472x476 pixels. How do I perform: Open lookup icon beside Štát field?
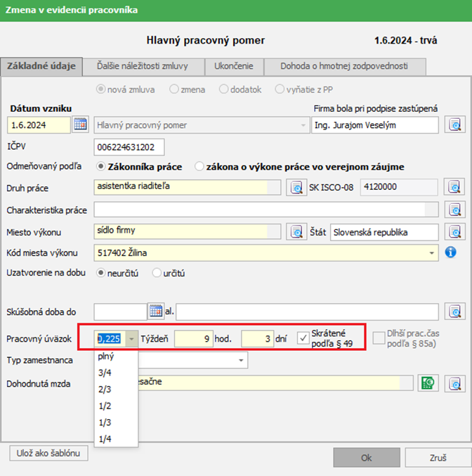pyautogui.click(x=454, y=232)
